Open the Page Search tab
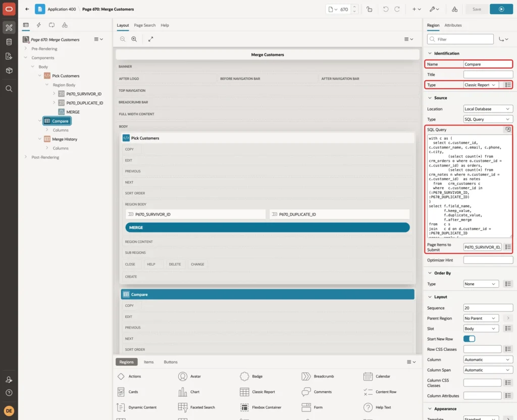 coord(144,25)
